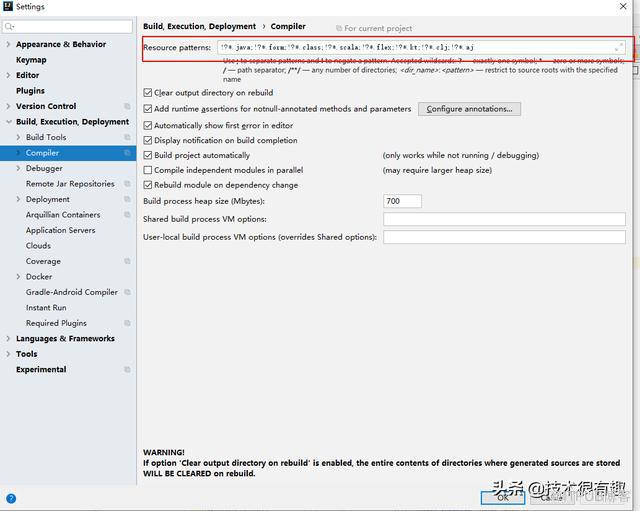This screenshot has width=640, height=511.
Task: Expand Build Tools node
Action: point(18,137)
